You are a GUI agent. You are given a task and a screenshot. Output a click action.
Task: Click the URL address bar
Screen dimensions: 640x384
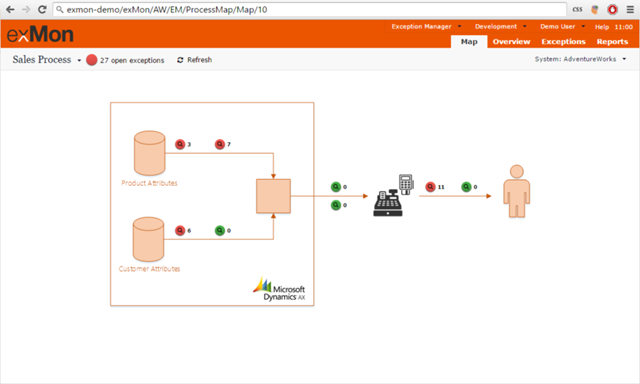309,9
